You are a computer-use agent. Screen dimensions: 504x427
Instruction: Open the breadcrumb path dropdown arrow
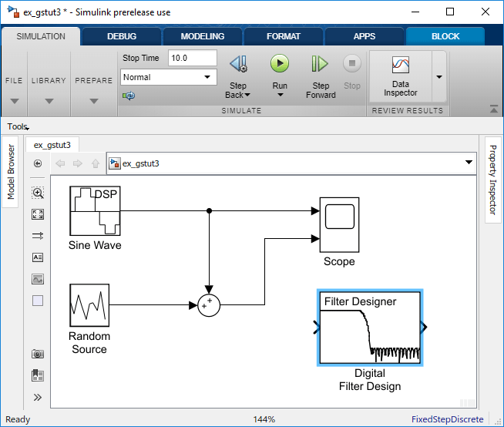point(469,163)
